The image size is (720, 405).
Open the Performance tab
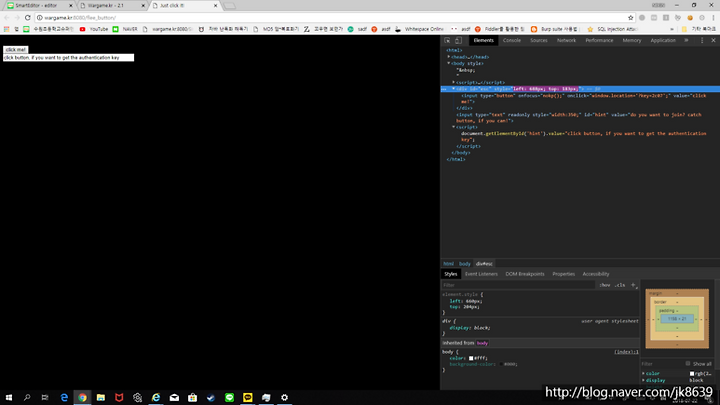coord(599,40)
